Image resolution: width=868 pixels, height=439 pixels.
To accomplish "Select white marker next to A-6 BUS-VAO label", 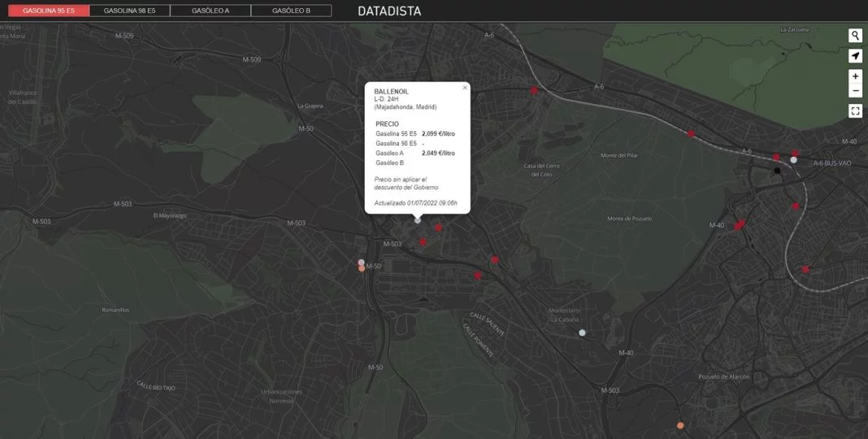I will 793,160.
